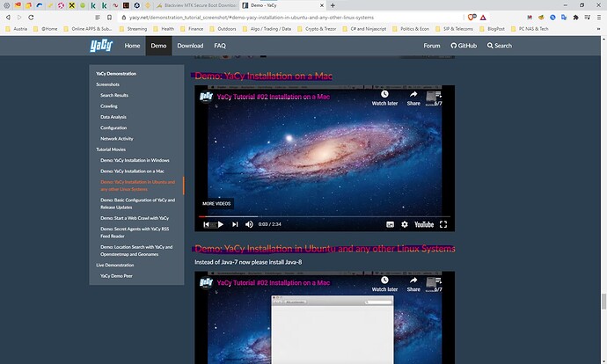Go back with the browser back arrow
The height and width of the screenshot is (364, 607).
(8, 18)
